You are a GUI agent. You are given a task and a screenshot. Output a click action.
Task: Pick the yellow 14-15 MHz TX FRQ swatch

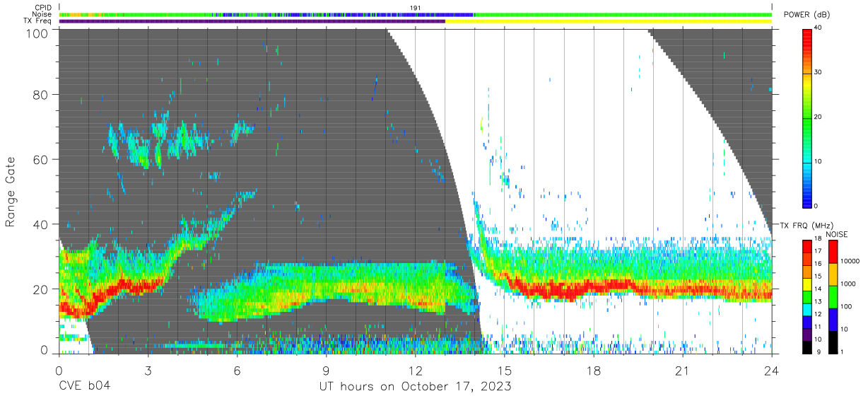(x=808, y=283)
